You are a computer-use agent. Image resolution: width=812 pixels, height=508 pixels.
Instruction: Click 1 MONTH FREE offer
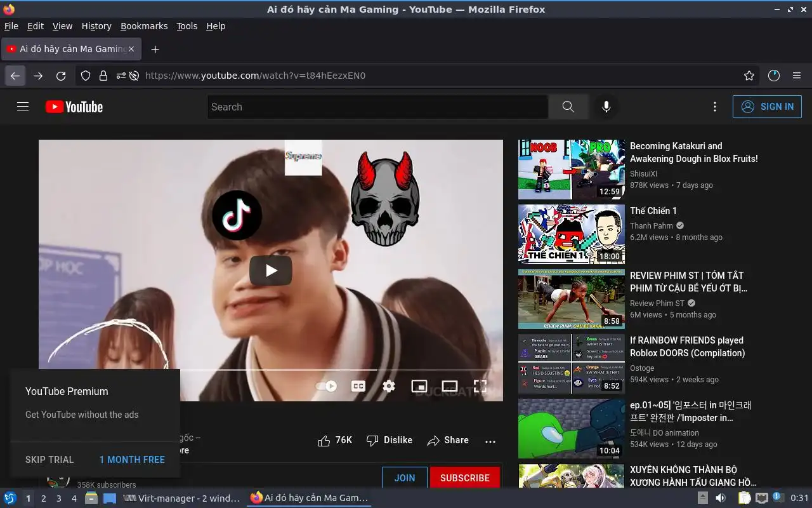click(x=132, y=459)
